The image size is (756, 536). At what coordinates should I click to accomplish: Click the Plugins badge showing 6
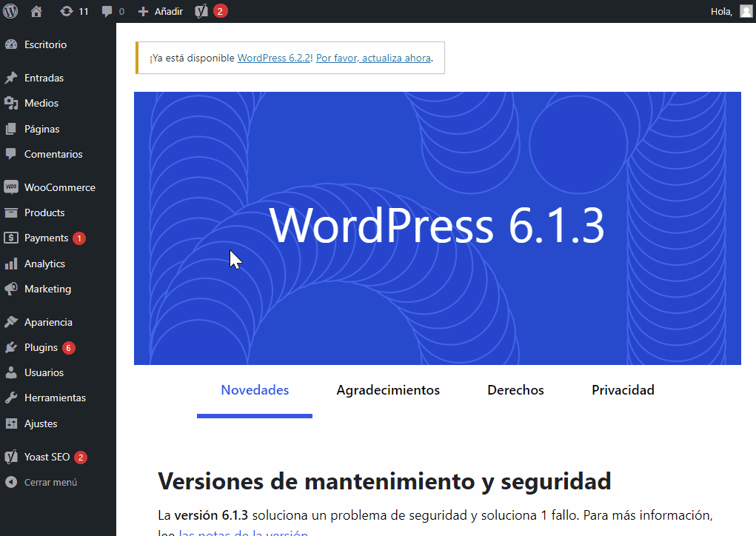point(68,347)
